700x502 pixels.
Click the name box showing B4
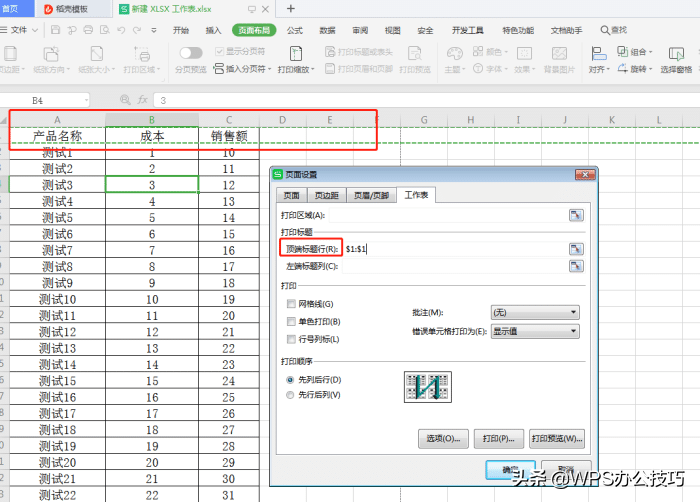point(45,100)
